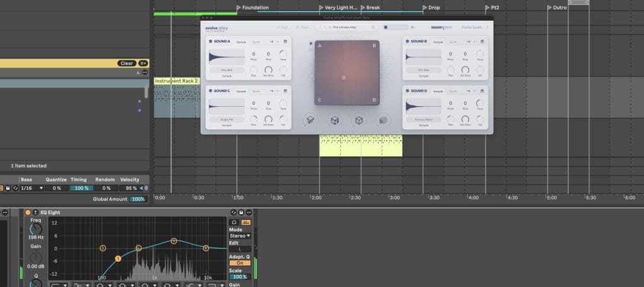Switch Sound A to the Synth tab
The image size is (644, 287).
(256, 42)
